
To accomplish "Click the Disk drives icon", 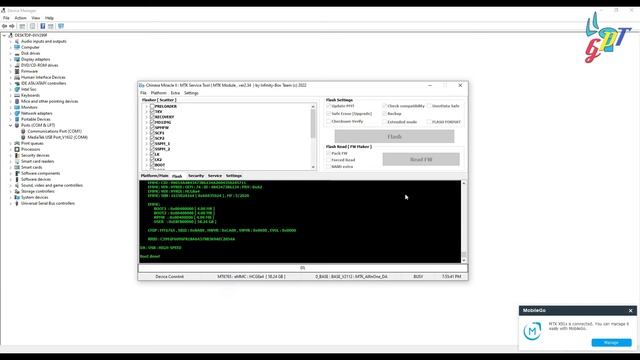I will (17, 53).
